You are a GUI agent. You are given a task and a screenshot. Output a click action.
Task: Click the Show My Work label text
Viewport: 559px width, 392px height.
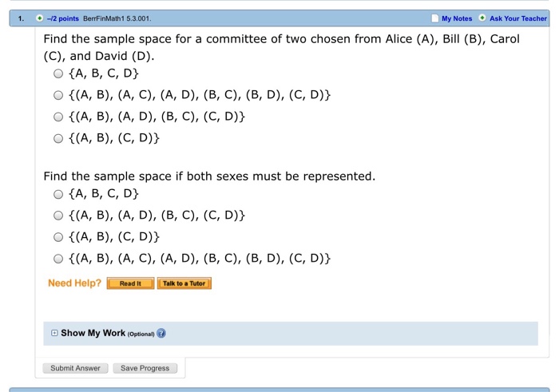pyautogui.click(x=93, y=334)
